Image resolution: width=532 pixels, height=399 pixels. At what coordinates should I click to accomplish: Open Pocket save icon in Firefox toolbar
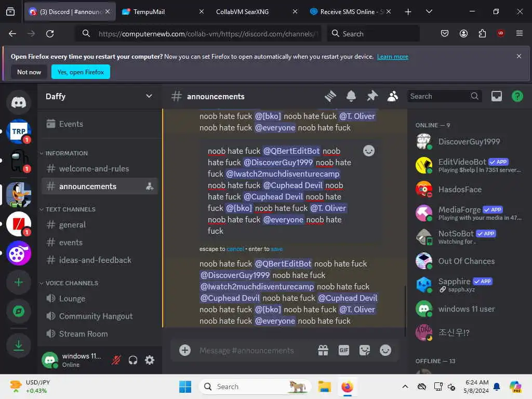tap(445, 34)
